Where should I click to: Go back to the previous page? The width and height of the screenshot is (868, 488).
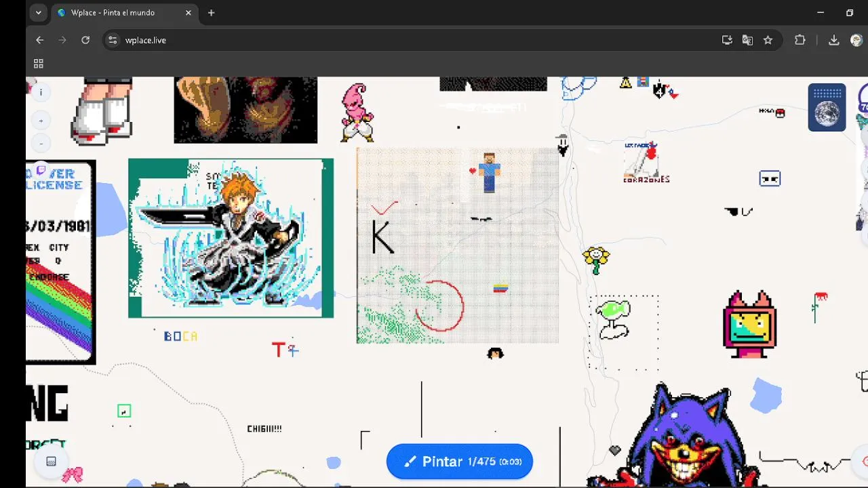pyautogui.click(x=39, y=40)
